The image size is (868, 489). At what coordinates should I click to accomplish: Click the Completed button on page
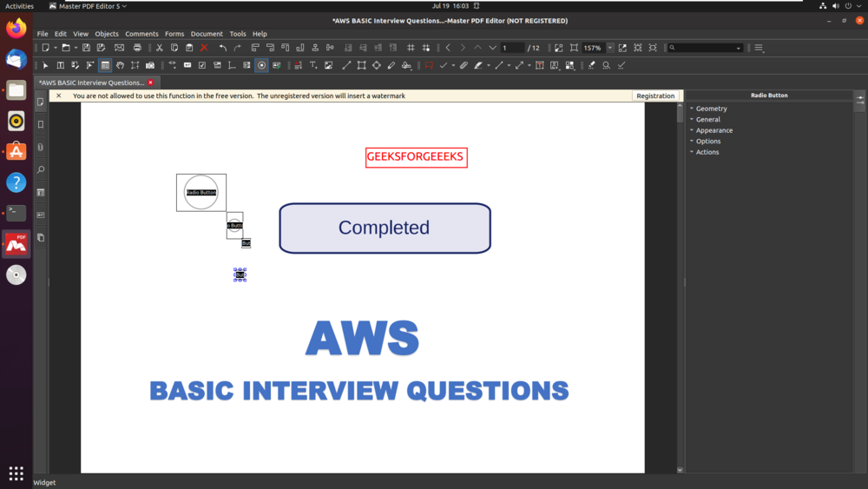385,228
